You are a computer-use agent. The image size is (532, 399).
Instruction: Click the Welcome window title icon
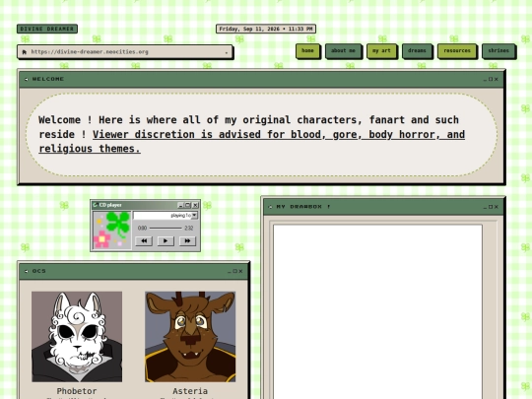tap(27, 79)
